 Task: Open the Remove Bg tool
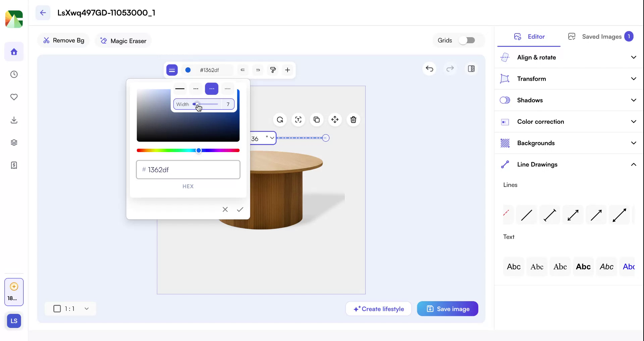[63, 40]
